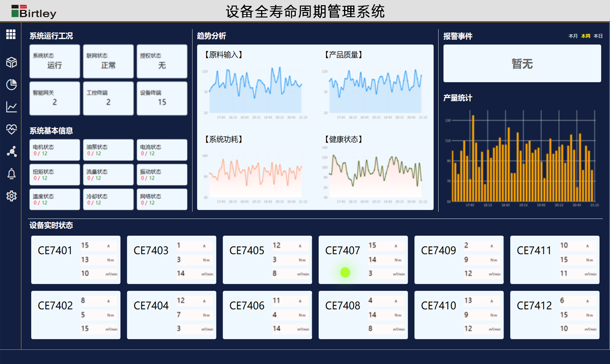
Task: Click the network nodes topology icon
Action: (11, 151)
